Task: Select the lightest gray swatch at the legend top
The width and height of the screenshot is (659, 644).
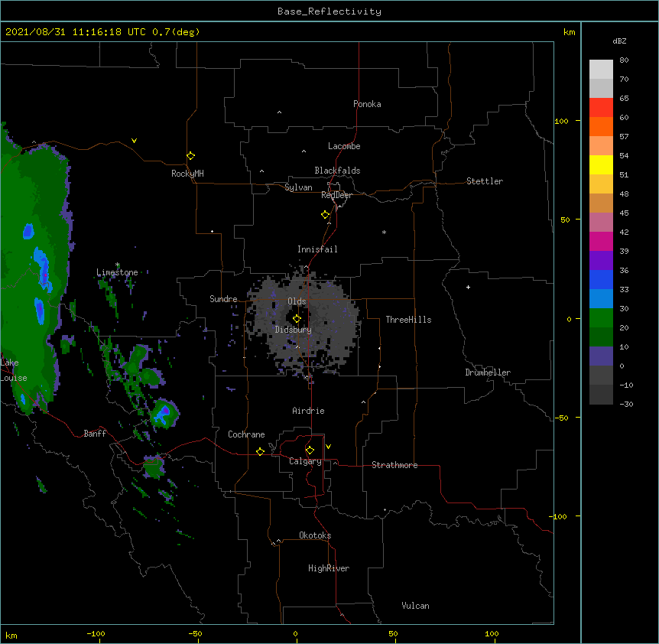Action: coord(601,70)
